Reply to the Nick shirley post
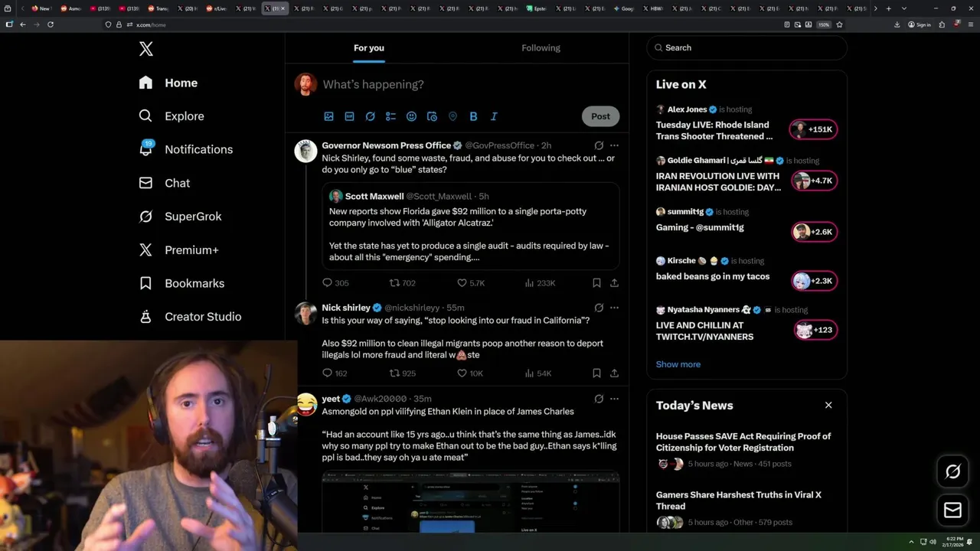 pos(335,373)
